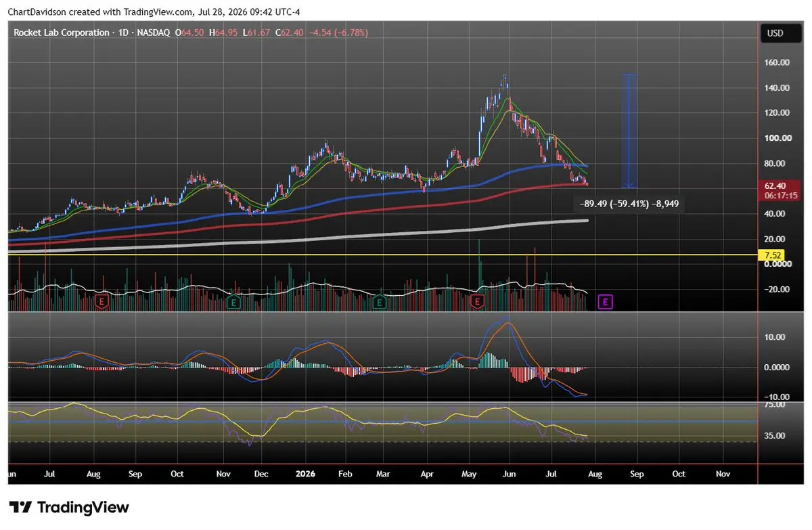Screen dimensions: 812x530
Task: Click the open value O64.50
Action: point(191,32)
